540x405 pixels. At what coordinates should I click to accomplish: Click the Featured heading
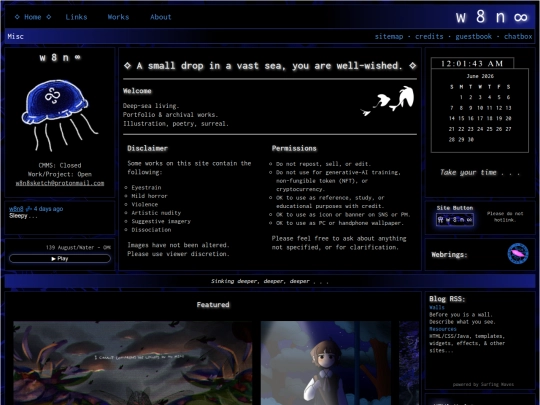click(x=213, y=304)
